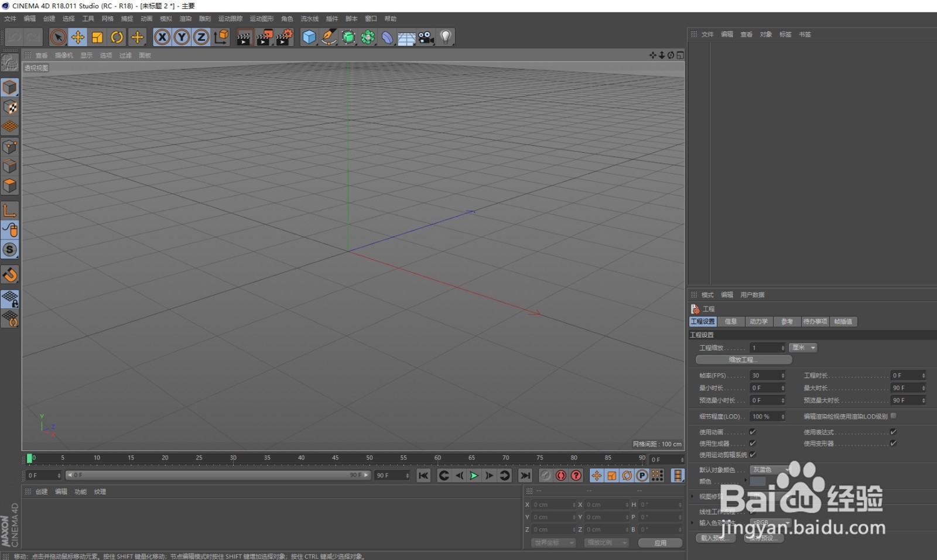Switch to the 信息 tab
This screenshot has width=937, height=560.
click(x=731, y=322)
